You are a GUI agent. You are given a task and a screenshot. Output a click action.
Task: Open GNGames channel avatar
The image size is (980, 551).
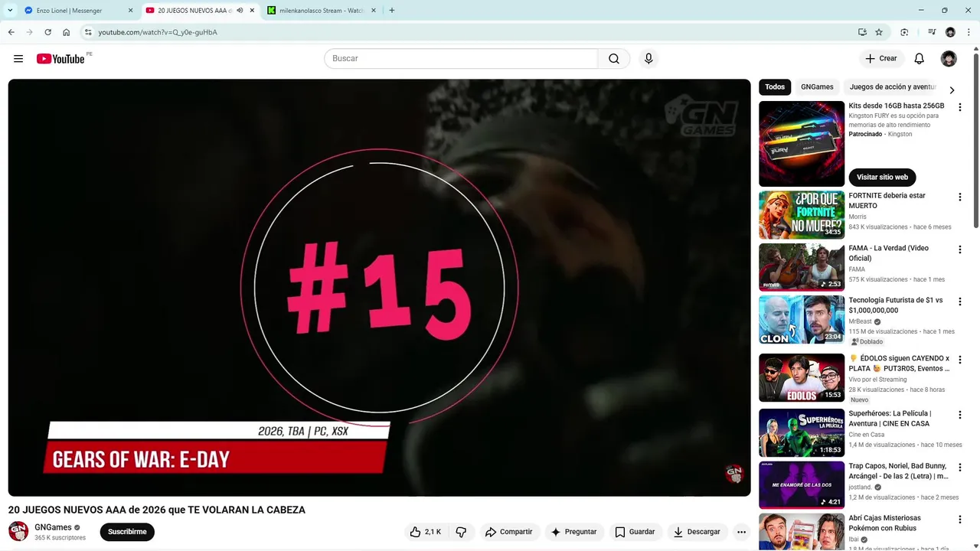point(18,531)
